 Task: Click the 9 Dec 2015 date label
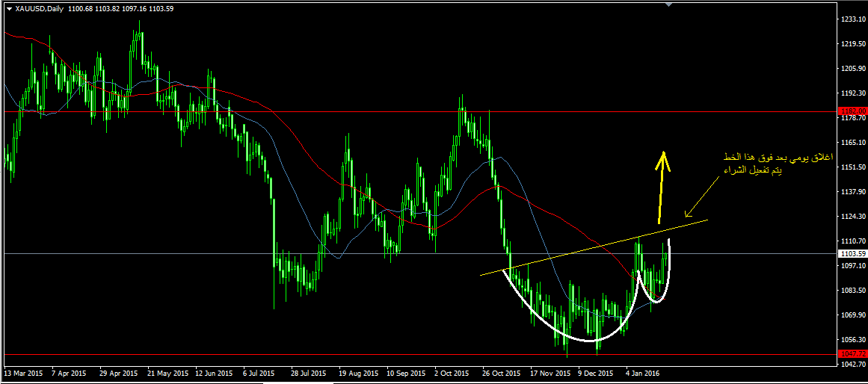pos(594,372)
